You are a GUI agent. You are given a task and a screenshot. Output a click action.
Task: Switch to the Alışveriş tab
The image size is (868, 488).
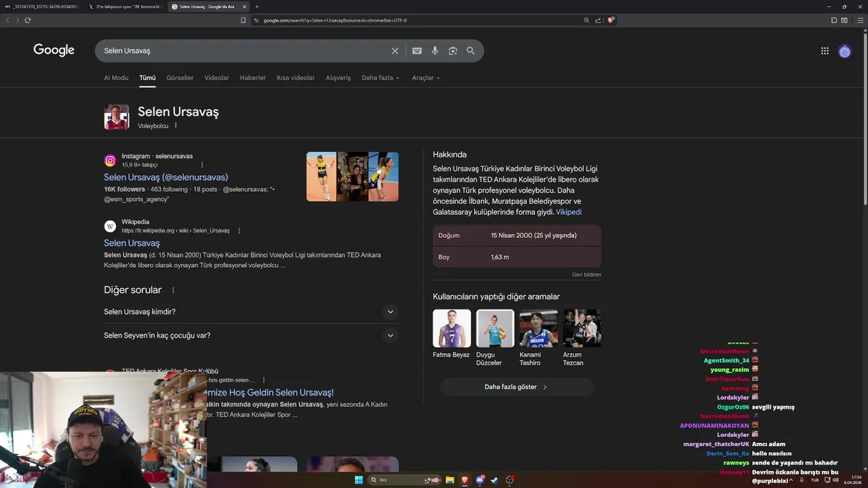pyautogui.click(x=338, y=78)
